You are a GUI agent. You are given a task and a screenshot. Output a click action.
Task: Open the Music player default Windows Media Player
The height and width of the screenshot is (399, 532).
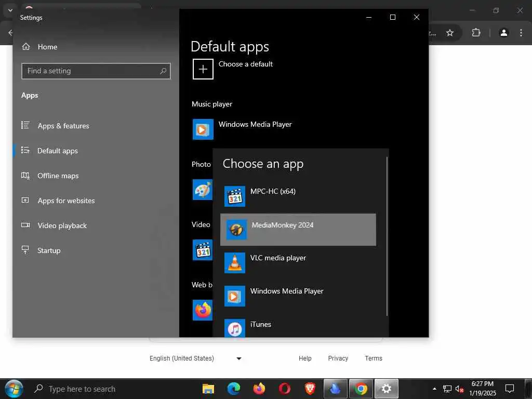pyautogui.click(x=242, y=129)
